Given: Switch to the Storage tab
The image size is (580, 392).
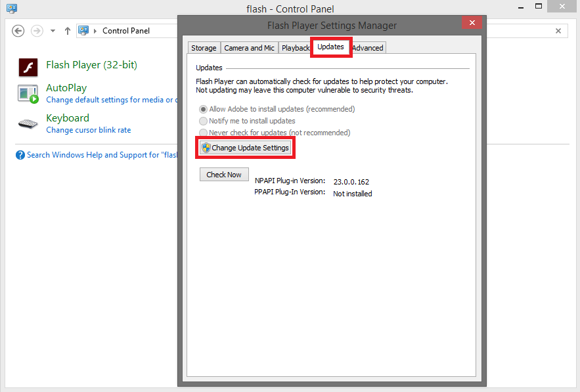Looking at the screenshot, I should pos(204,48).
